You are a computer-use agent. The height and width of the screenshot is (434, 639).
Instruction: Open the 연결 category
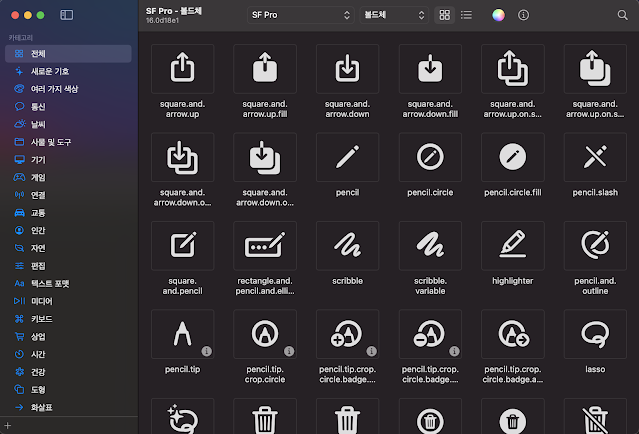(x=68, y=195)
